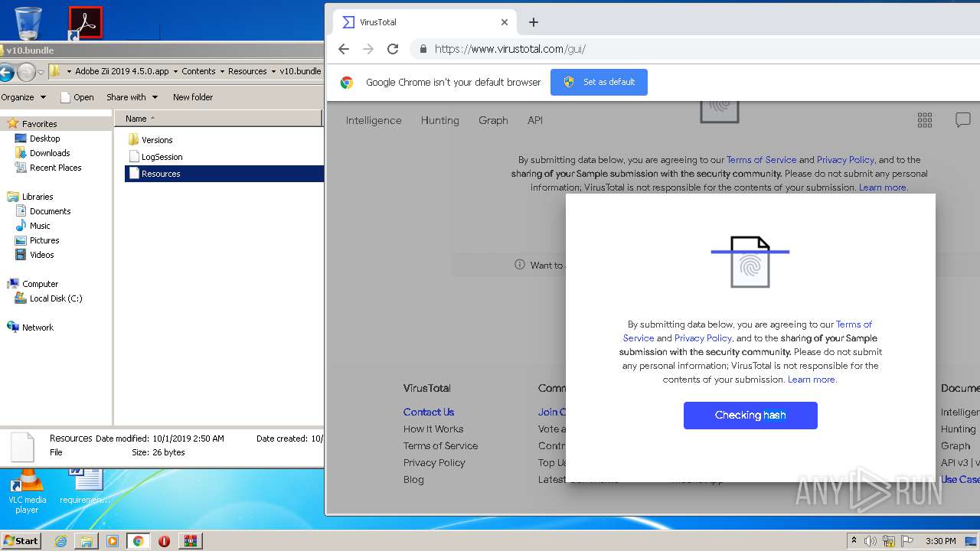This screenshot has width=980, height=551.
Task: Open Local Disk (C:)
Action: pos(56,298)
